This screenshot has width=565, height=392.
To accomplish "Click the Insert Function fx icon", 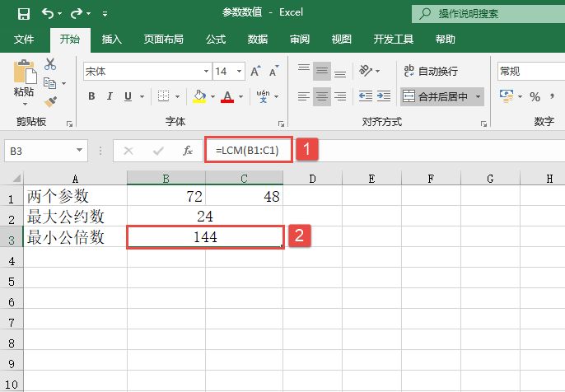I will [188, 151].
